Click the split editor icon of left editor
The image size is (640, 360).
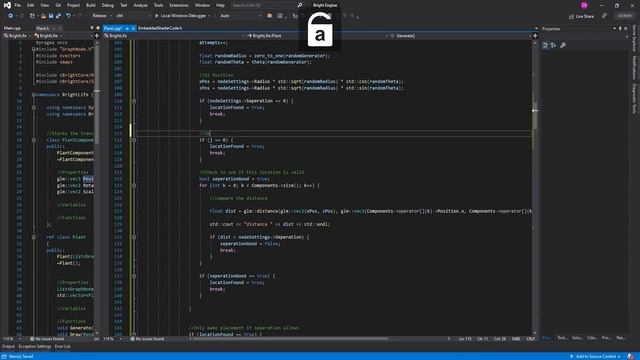click(x=97, y=36)
